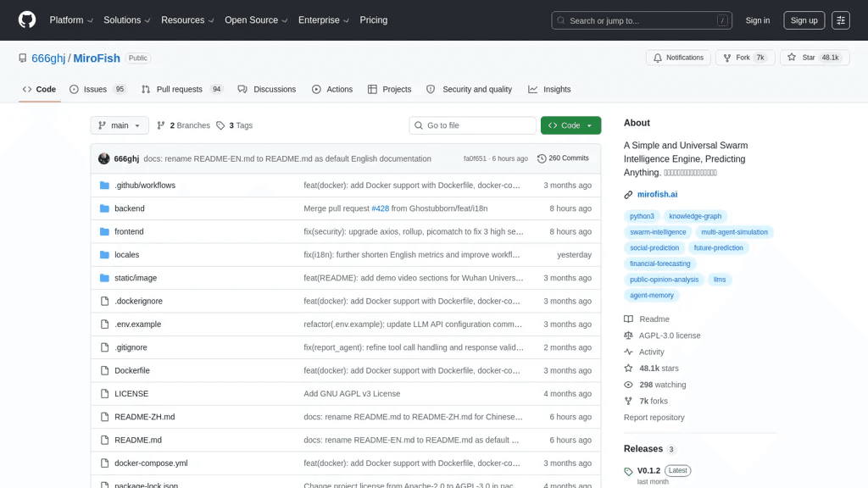Open pull request #428 link
Viewport: 868px width, 488px height.
pos(381,208)
